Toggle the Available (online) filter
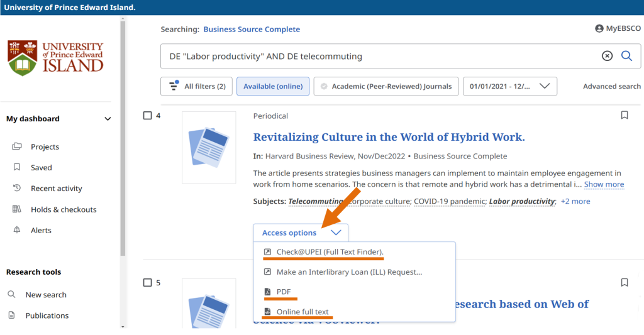 click(x=273, y=86)
